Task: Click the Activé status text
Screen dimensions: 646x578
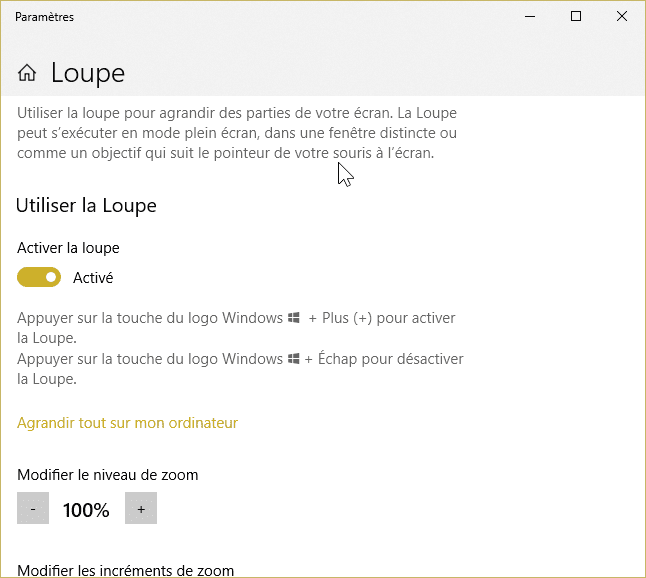Action: (x=93, y=278)
